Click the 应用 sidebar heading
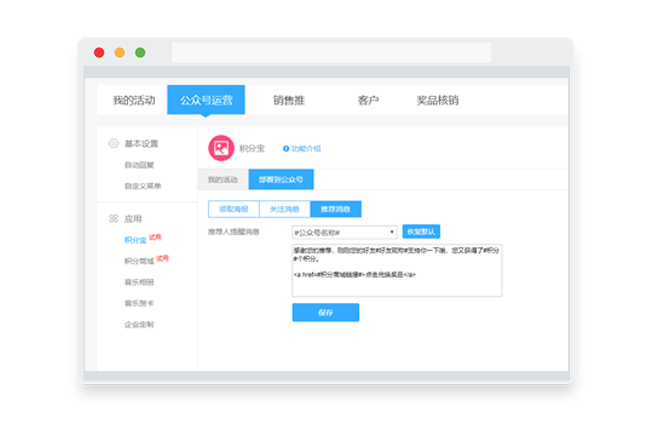Image resolution: width=660 pixels, height=430 pixels. (133, 219)
